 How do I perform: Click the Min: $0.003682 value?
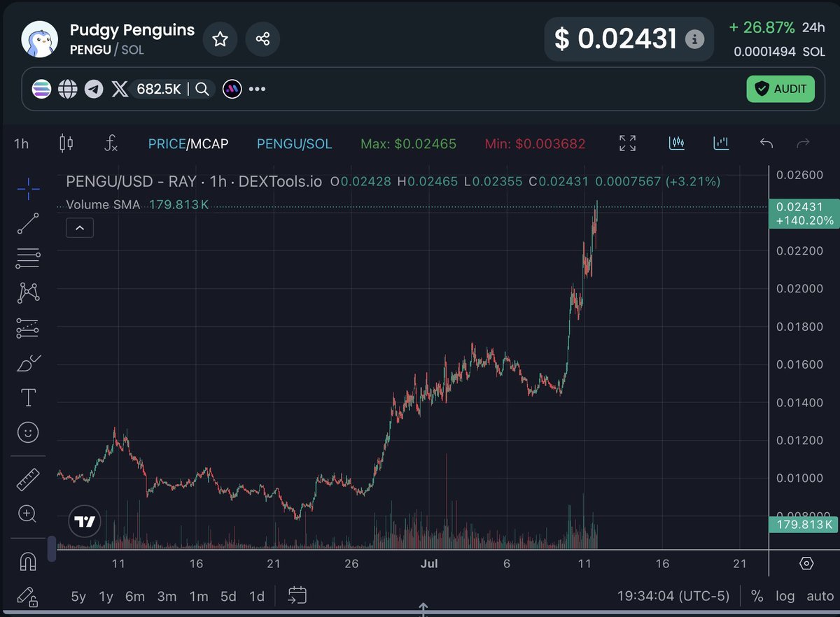[x=535, y=144]
